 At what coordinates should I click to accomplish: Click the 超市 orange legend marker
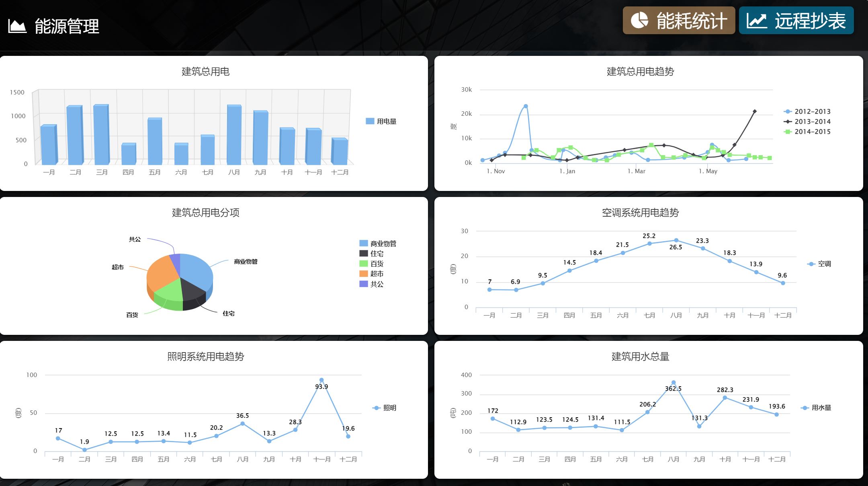coord(364,274)
